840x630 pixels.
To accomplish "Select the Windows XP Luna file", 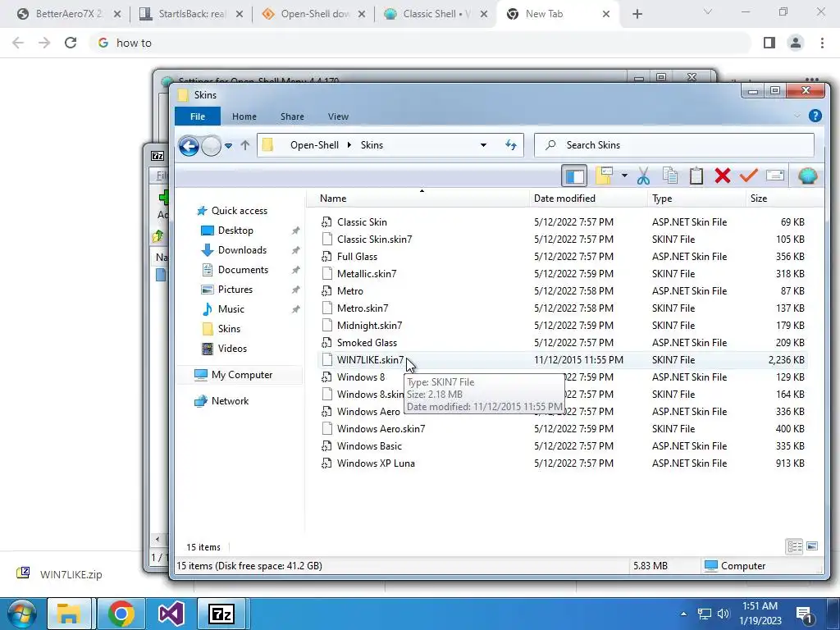I will [x=376, y=463].
